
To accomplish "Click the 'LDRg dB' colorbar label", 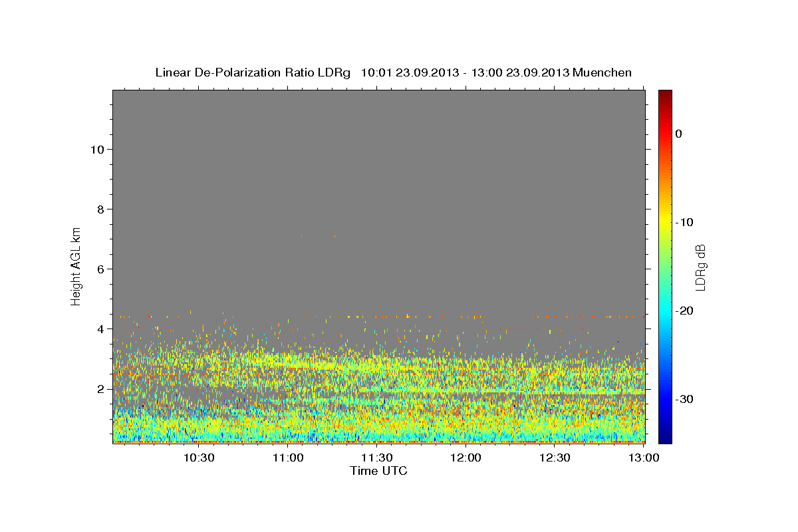I will 700,267.
